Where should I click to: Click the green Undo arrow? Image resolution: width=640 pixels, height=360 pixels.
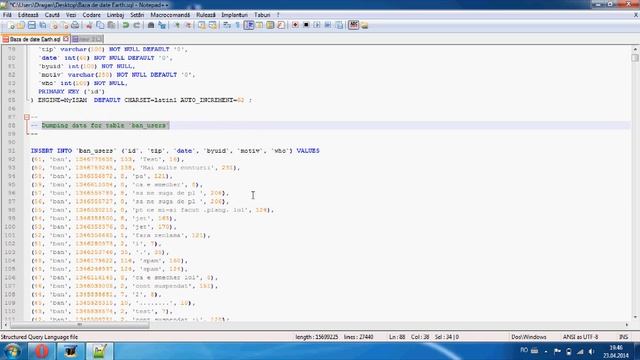pos(126,25)
